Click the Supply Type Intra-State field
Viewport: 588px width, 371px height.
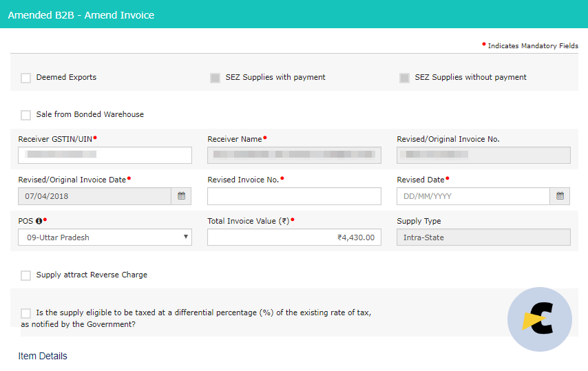point(484,237)
